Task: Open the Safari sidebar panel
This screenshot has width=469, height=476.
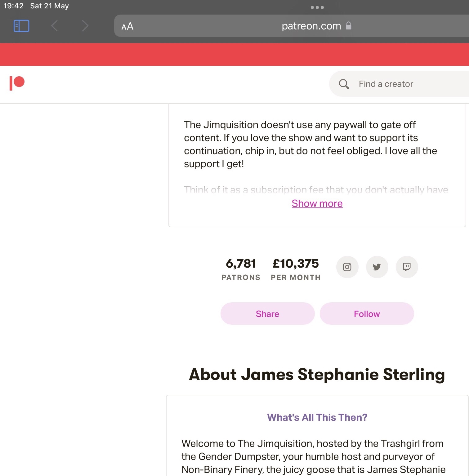Action: [21, 26]
